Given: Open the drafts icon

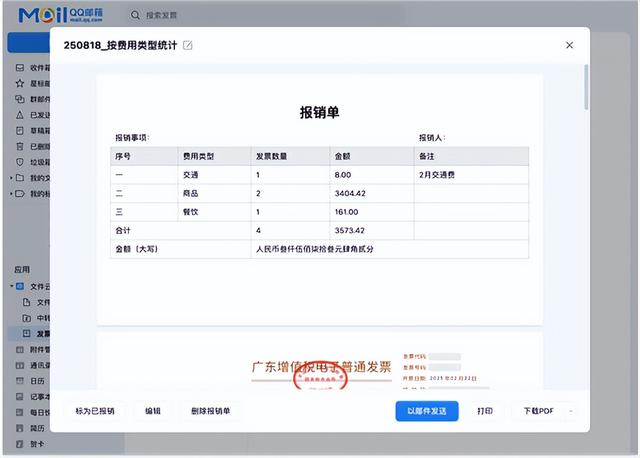Looking at the screenshot, I should tap(20, 131).
